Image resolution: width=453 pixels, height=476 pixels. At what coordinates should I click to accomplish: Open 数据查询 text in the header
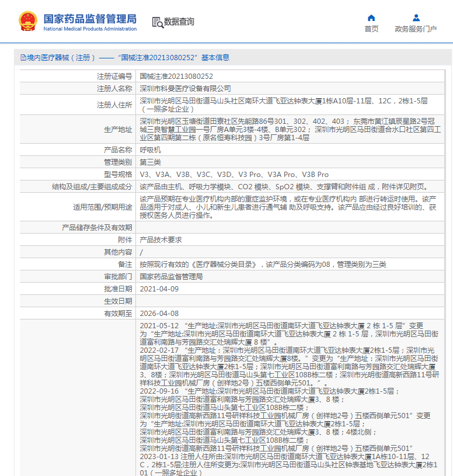coord(179,22)
